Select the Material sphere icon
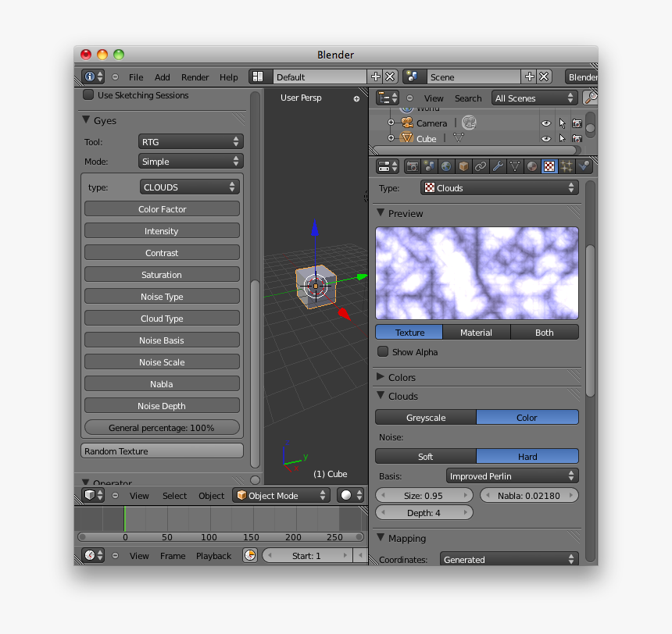The image size is (672, 634). [532, 166]
